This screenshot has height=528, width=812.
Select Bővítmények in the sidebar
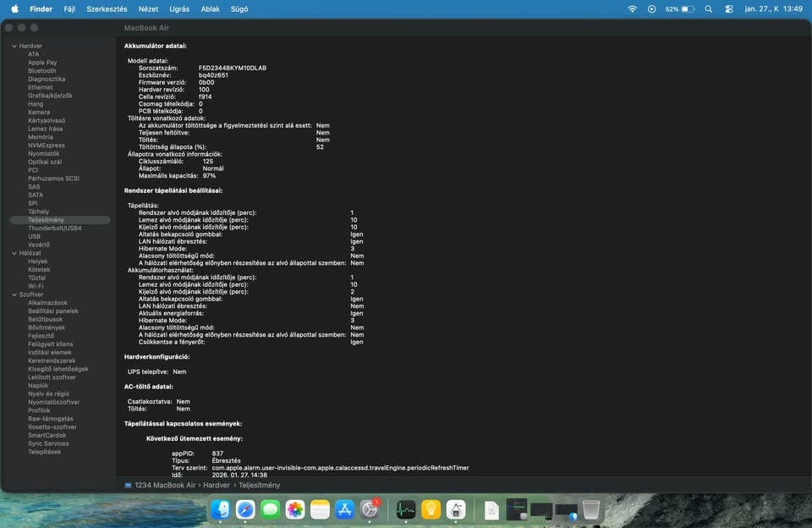coord(47,328)
